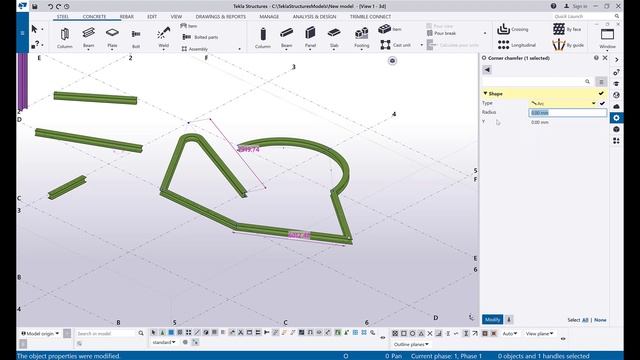Open the VIEW ribbon tab
The image size is (640, 360).
(176, 17)
